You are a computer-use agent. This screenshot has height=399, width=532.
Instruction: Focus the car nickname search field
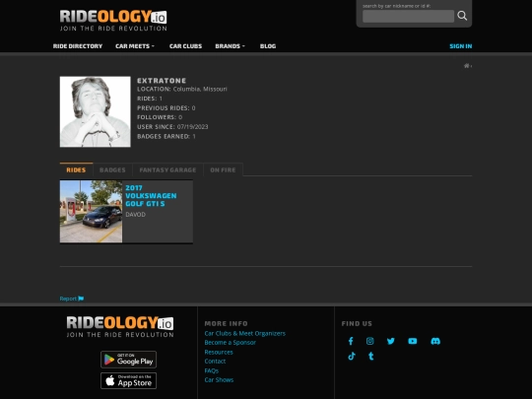408,16
